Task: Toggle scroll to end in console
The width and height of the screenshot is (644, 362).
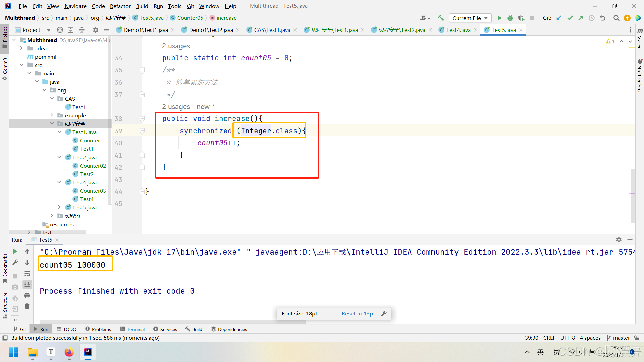Action: [x=27, y=285]
